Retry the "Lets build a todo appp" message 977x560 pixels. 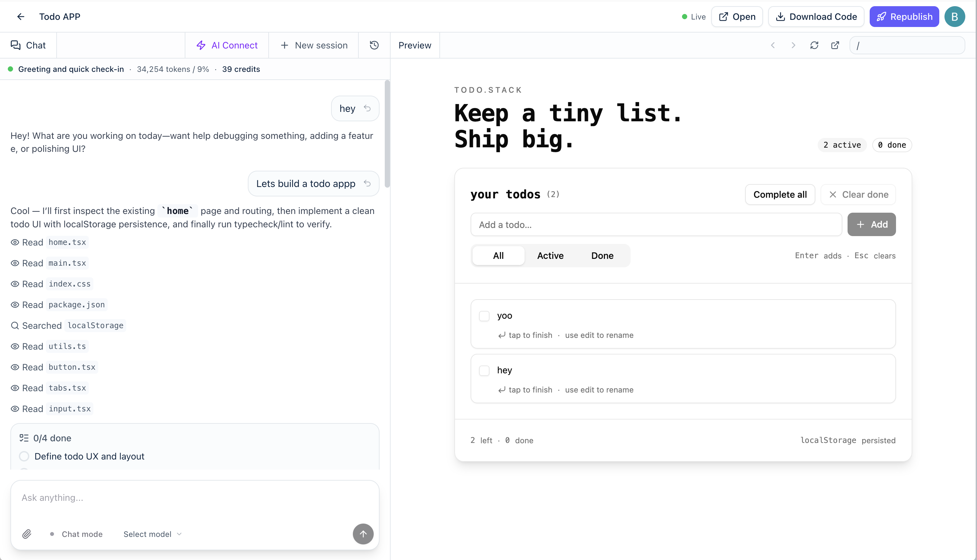click(368, 183)
